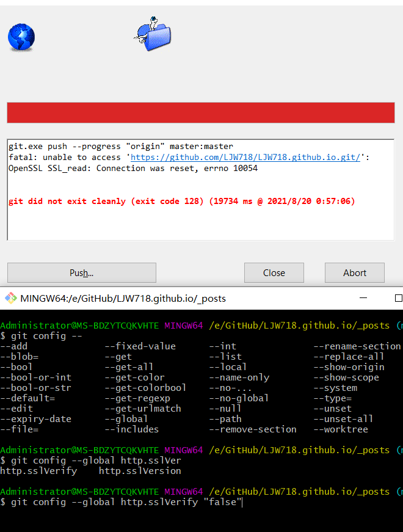Image resolution: width=403 pixels, height=532 pixels.
Task: Click the '--worktree' option in terminal
Action: (x=341, y=429)
